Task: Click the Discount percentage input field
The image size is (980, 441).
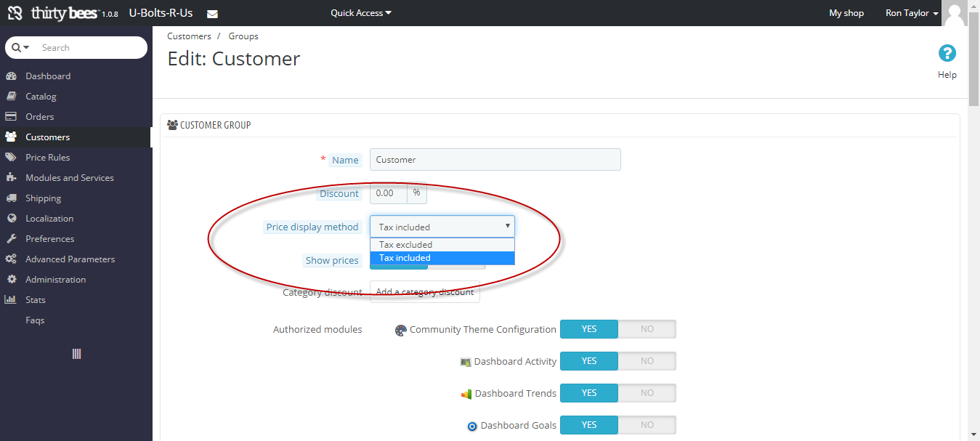Action: (x=389, y=193)
